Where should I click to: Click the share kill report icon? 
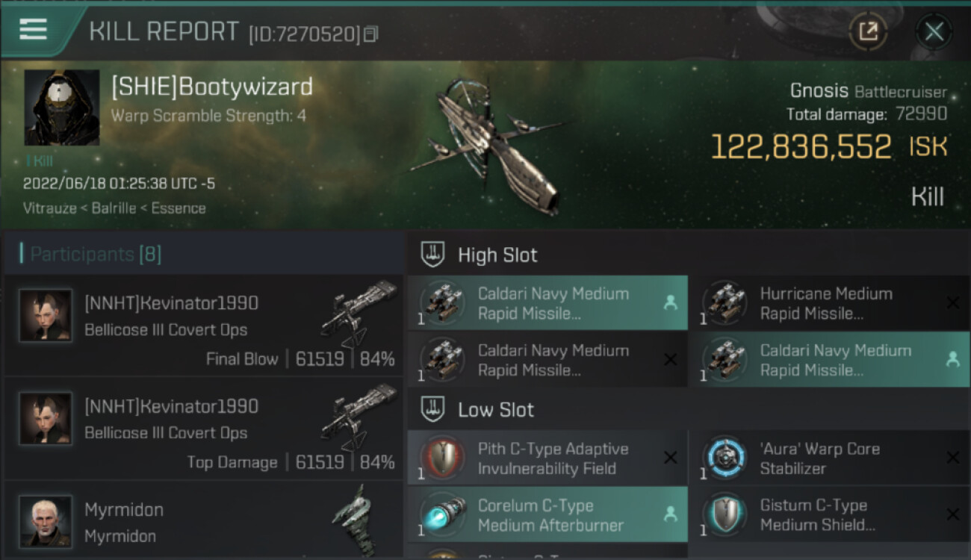click(x=868, y=31)
